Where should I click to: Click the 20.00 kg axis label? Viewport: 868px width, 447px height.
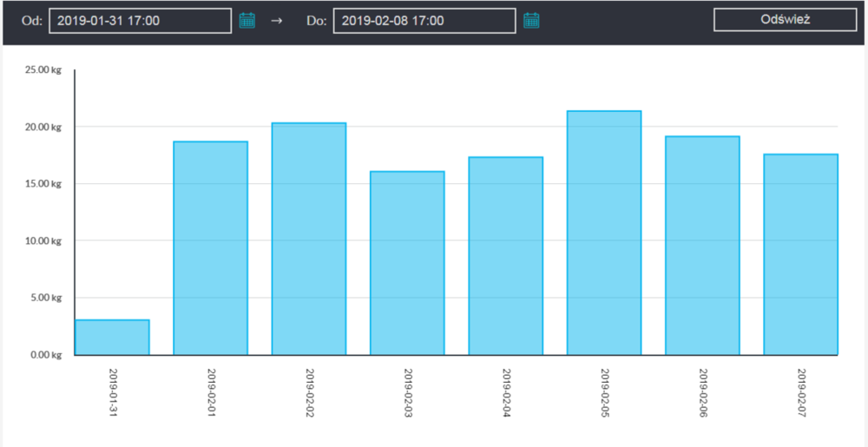(42, 128)
